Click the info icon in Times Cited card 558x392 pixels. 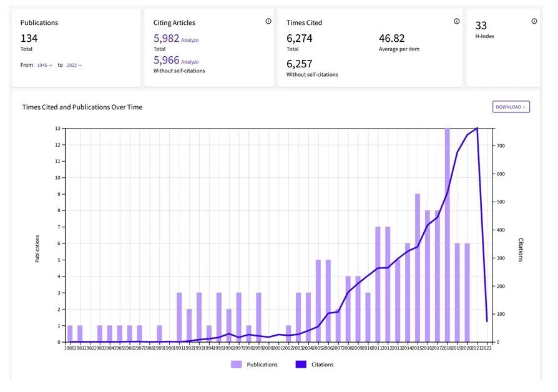(x=456, y=21)
